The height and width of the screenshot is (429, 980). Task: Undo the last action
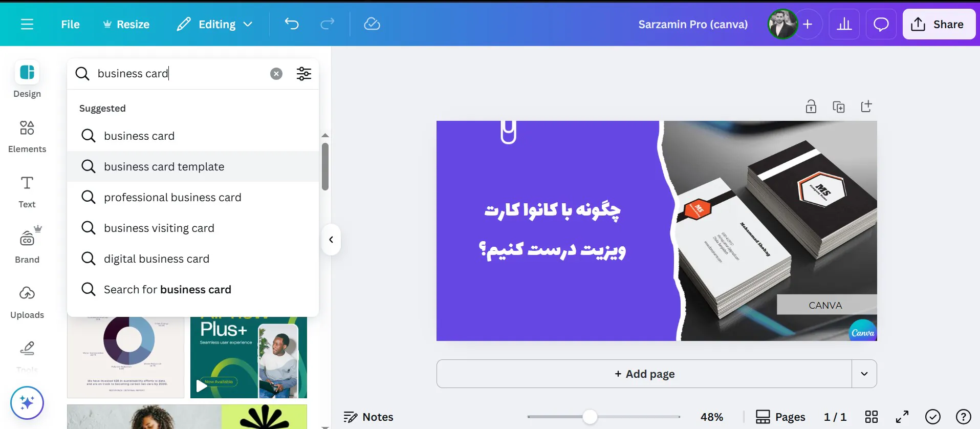tap(292, 24)
